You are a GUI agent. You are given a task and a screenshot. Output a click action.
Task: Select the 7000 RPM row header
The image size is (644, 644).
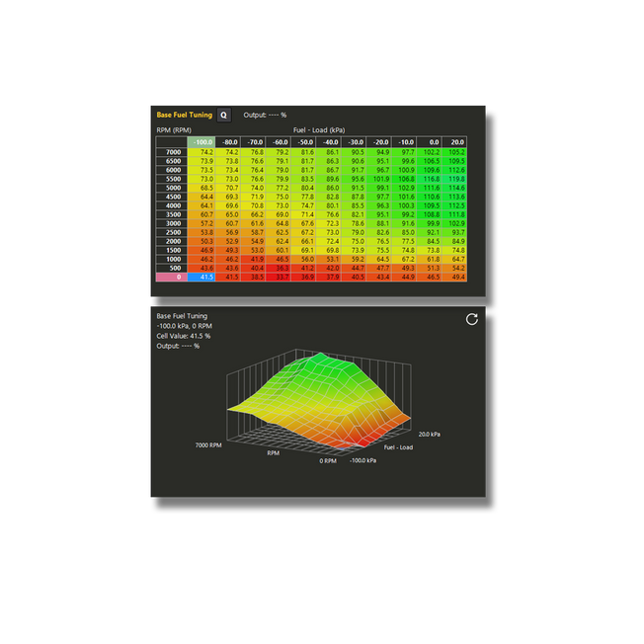pos(171,152)
